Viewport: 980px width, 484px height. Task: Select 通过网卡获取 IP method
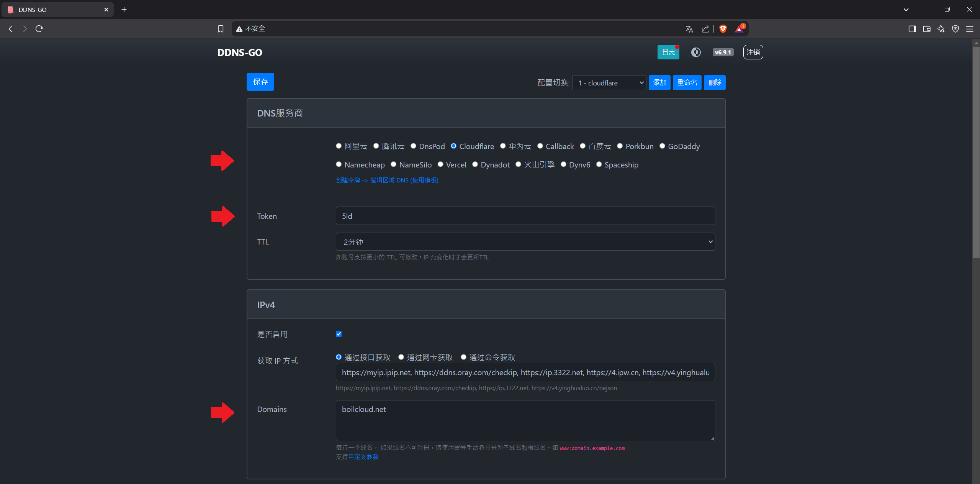(x=401, y=357)
